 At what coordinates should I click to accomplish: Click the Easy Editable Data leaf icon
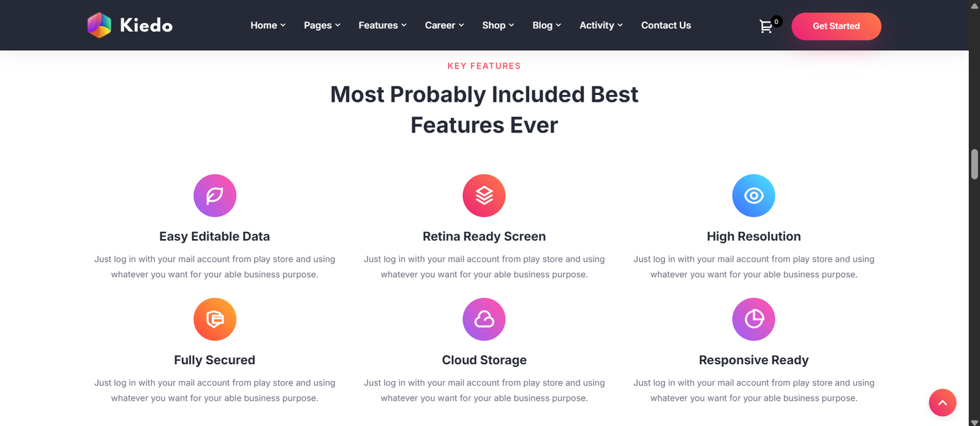[x=214, y=196]
